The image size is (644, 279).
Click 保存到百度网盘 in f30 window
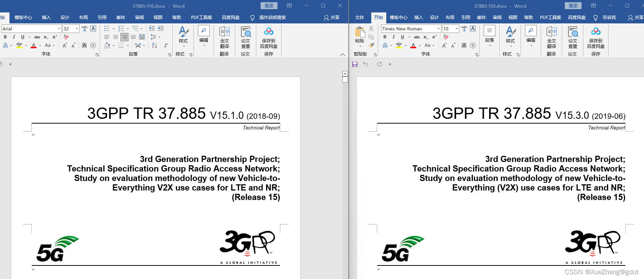(x=596, y=37)
